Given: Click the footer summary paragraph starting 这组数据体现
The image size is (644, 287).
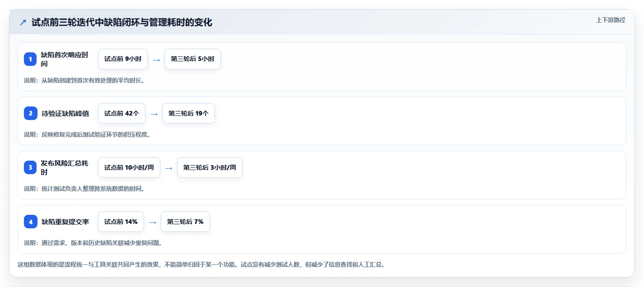Looking at the screenshot, I should click(201, 265).
